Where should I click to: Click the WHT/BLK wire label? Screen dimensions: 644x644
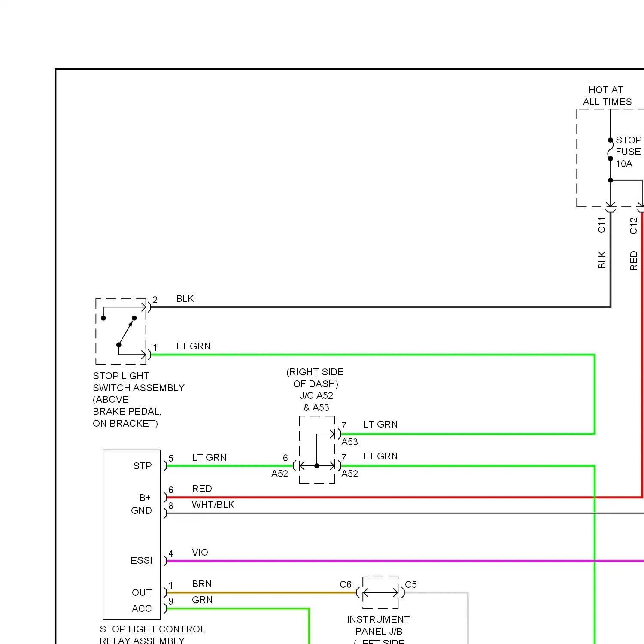[213, 504]
